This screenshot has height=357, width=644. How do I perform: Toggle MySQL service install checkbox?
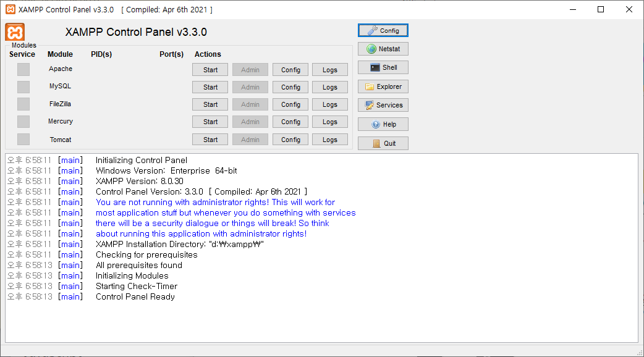[23, 86]
